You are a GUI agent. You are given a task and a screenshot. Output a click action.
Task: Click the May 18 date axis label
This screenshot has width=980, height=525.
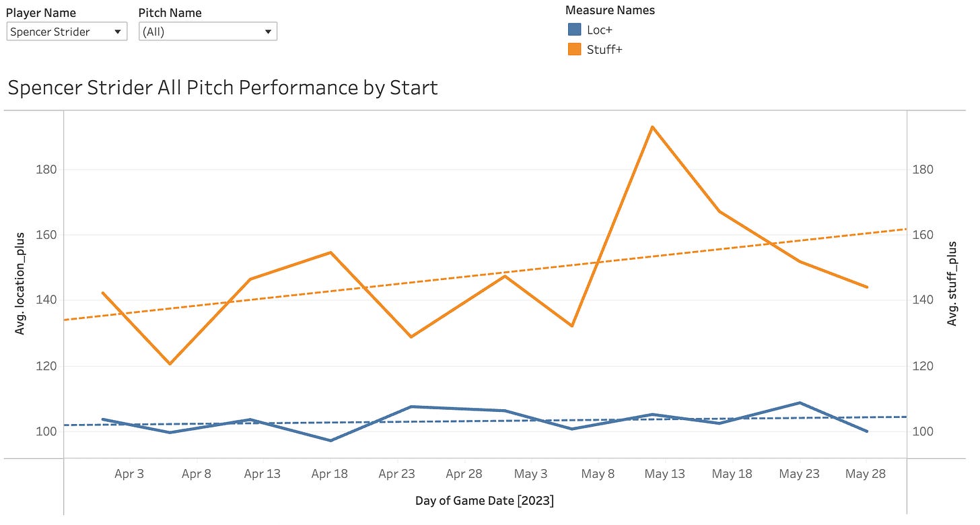click(732, 474)
